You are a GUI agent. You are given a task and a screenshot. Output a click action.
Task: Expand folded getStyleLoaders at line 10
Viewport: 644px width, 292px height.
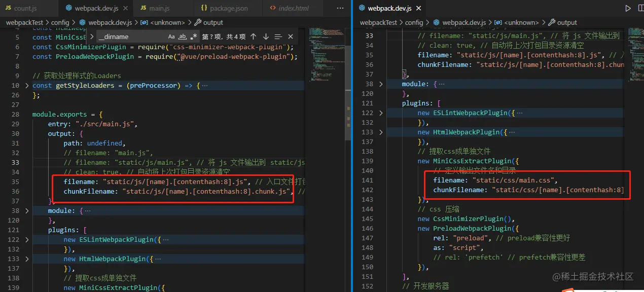(27, 86)
